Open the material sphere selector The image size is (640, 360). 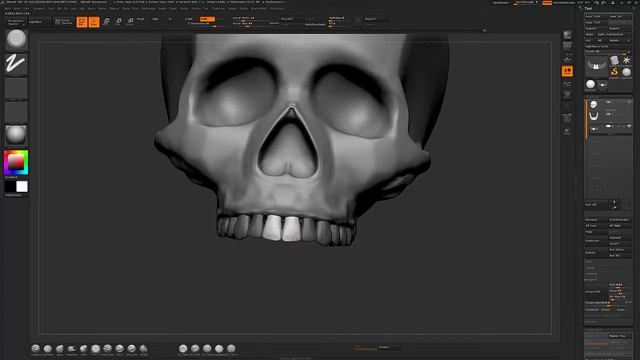[16, 135]
